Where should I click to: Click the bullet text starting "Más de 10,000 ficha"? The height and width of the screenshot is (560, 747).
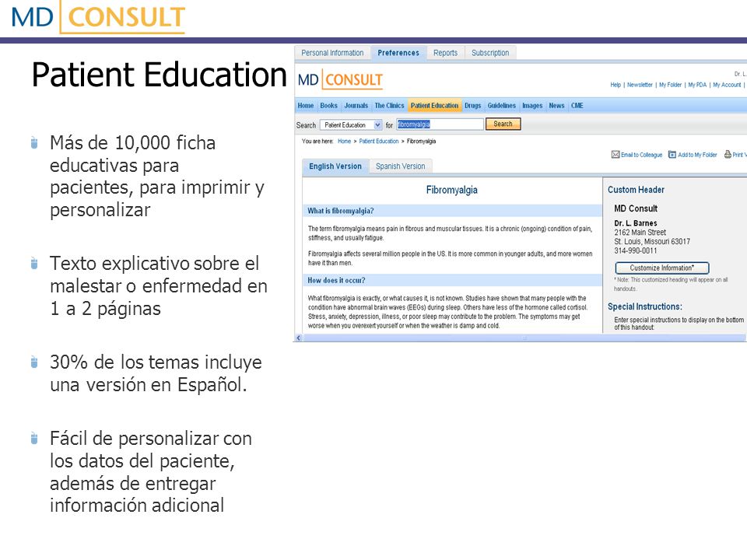pyautogui.click(x=157, y=177)
